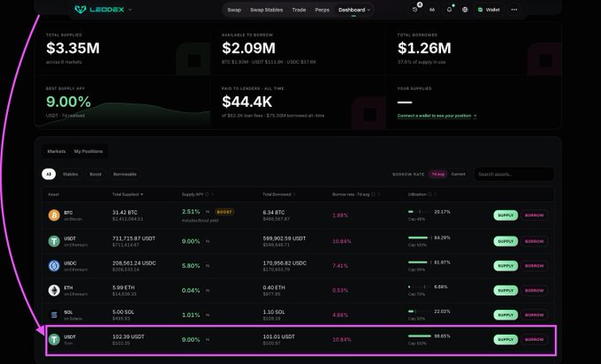Image resolution: width=601 pixels, height=364 pixels.
Task: Expand the Dashboard menu dropdown
Action: [x=354, y=10]
